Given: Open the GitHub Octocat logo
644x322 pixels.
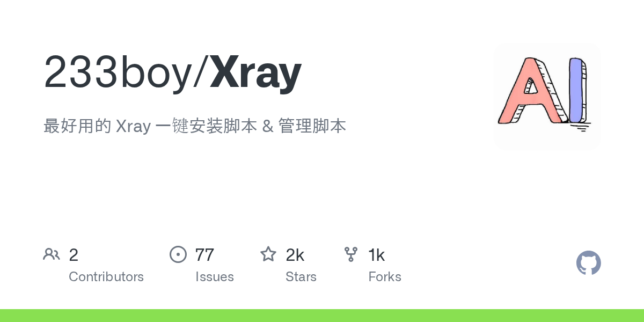Looking at the screenshot, I should tap(589, 263).
